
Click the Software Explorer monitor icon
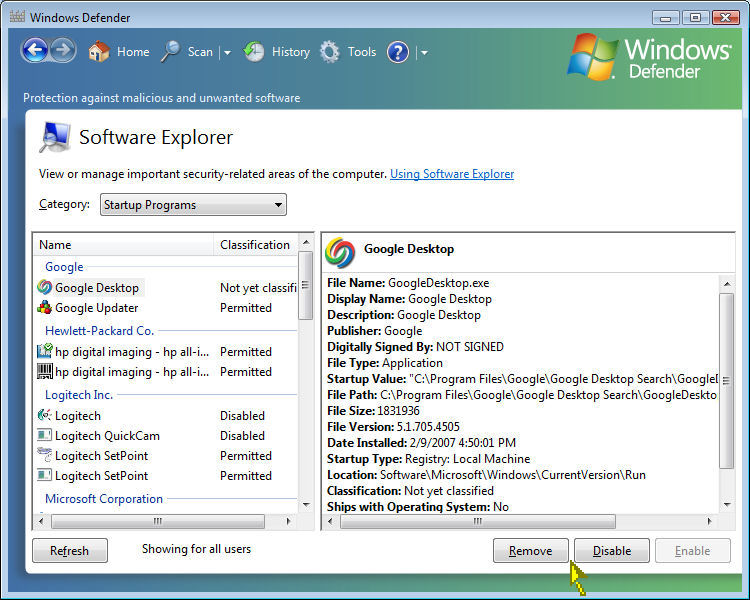tap(55, 137)
